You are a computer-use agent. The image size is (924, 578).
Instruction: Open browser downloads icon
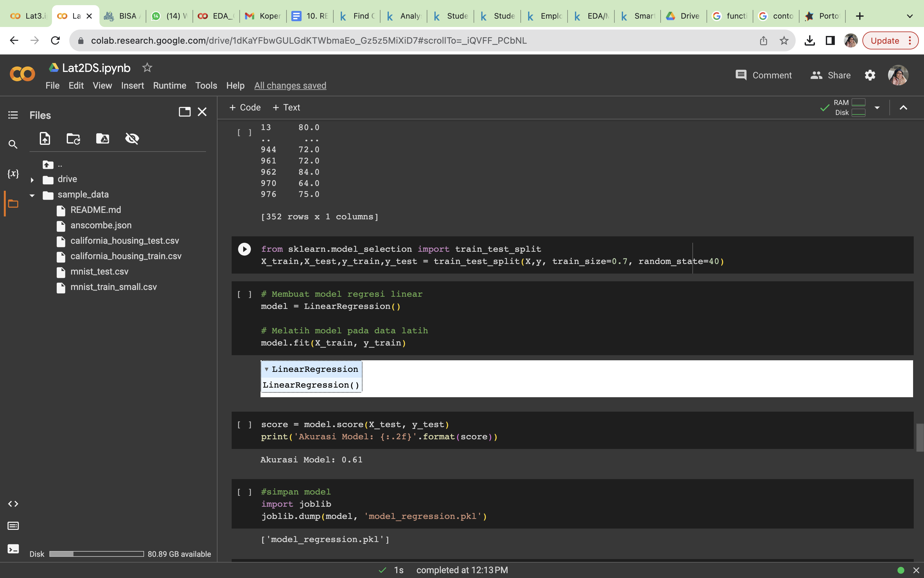[x=809, y=40]
